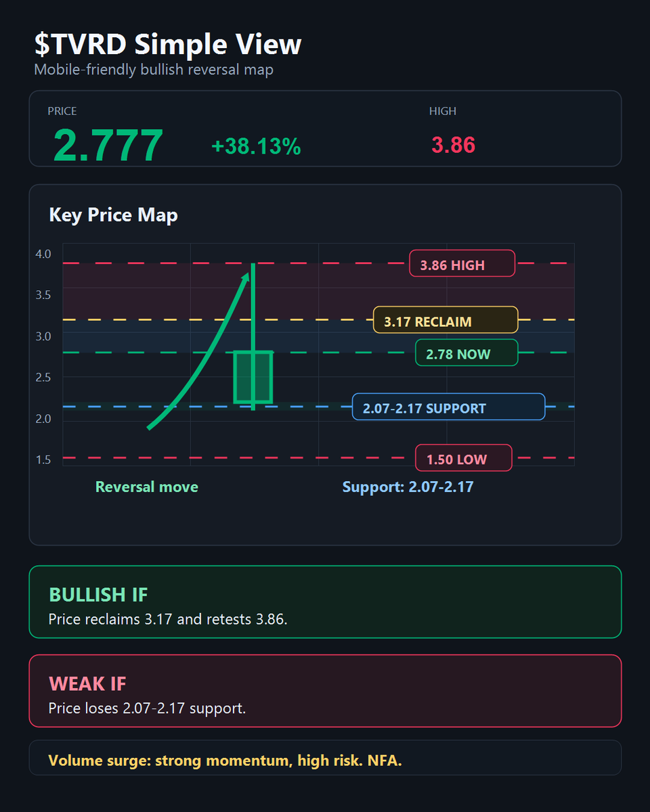
Task: Click the BULLISH IF heading
Action: pos(98,595)
